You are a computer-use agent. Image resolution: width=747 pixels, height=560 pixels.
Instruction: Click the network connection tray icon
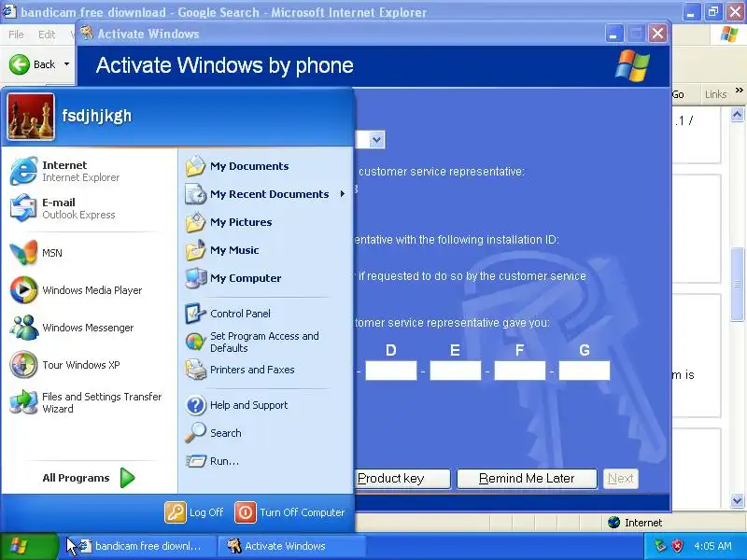click(x=660, y=546)
